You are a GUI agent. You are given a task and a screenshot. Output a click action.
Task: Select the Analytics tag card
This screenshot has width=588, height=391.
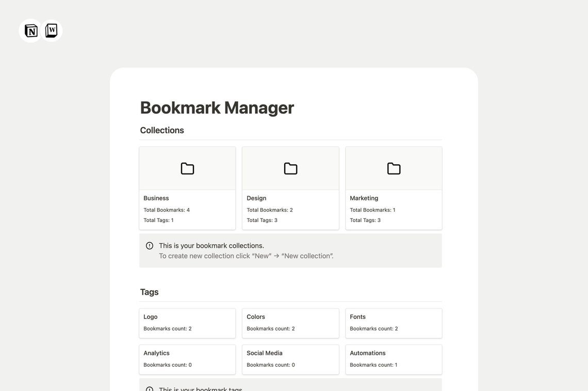point(187,359)
